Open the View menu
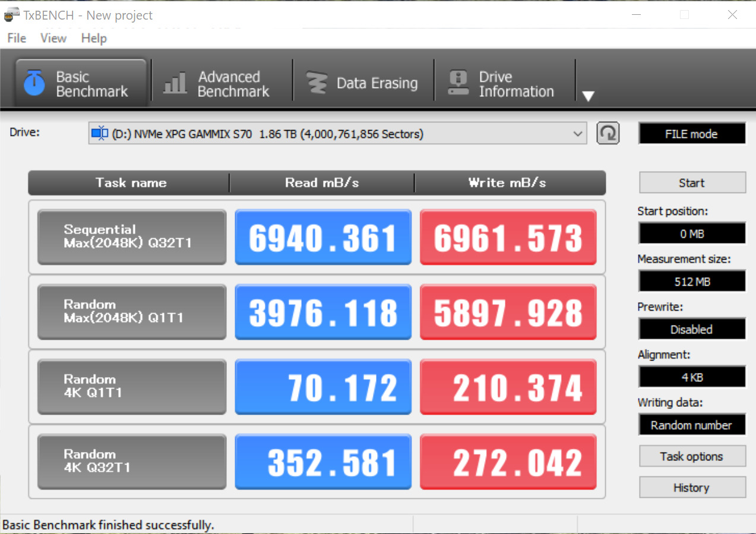The image size is (756, 534). (53, 38)
